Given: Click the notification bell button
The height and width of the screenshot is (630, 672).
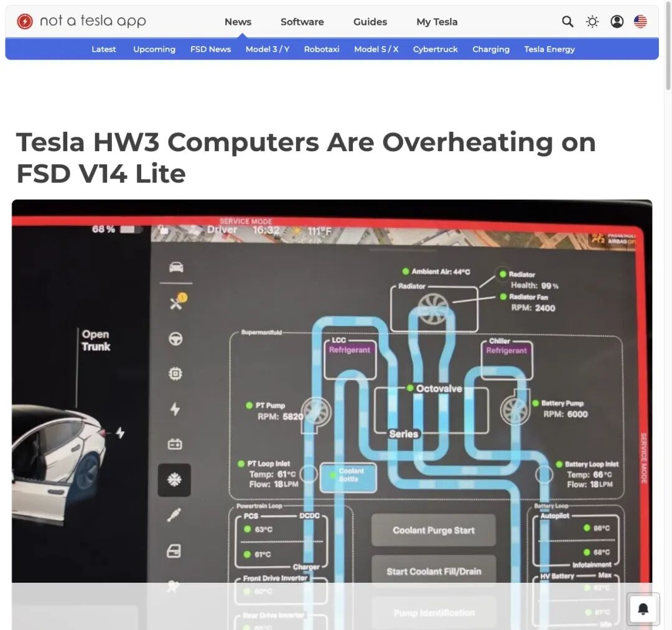Looking at the screenshot, I should [x=643, y=609].
